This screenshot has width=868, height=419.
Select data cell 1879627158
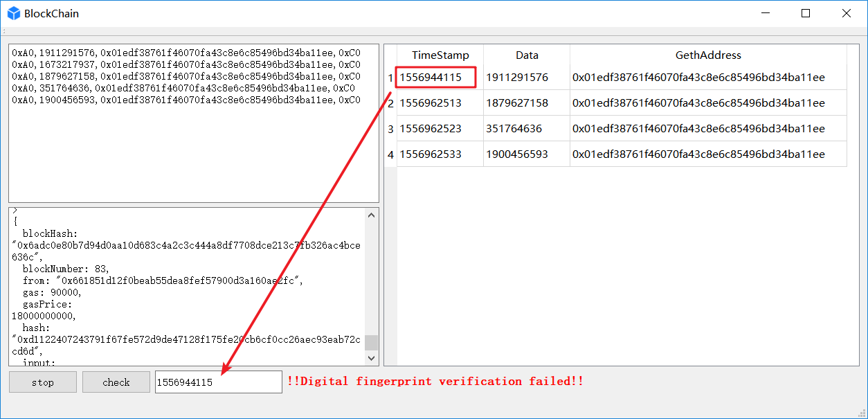pos(527,103)
